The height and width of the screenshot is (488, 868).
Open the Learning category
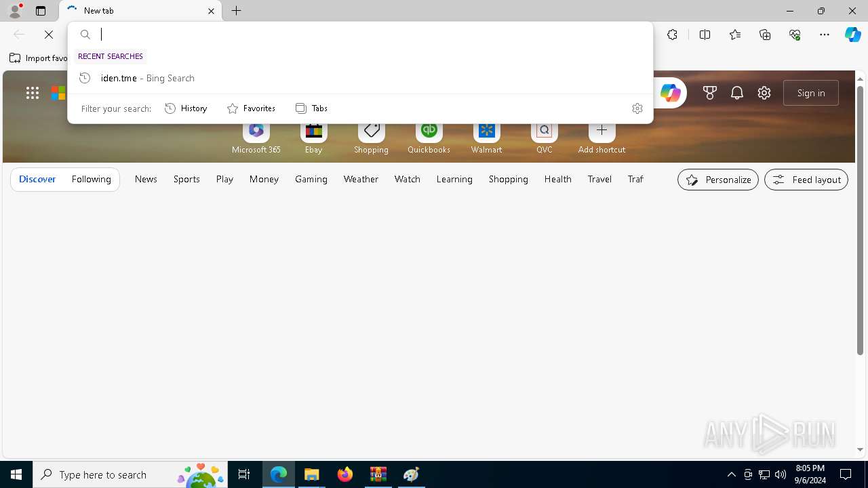[454, 179]
